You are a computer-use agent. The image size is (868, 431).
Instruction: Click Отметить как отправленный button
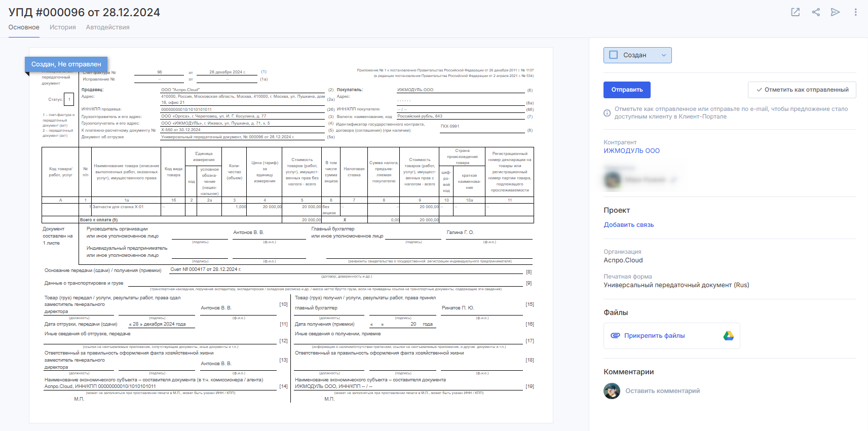point(802,90)
